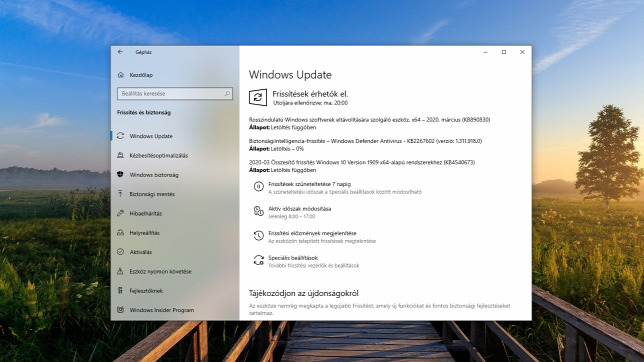644x362 pixels.
Task: Open Speciális beállítások link
Action: tap(293, 258)
